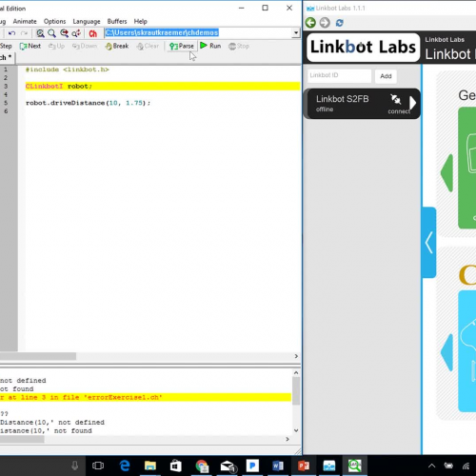Click the highlighted directory path field

point(199,32)
